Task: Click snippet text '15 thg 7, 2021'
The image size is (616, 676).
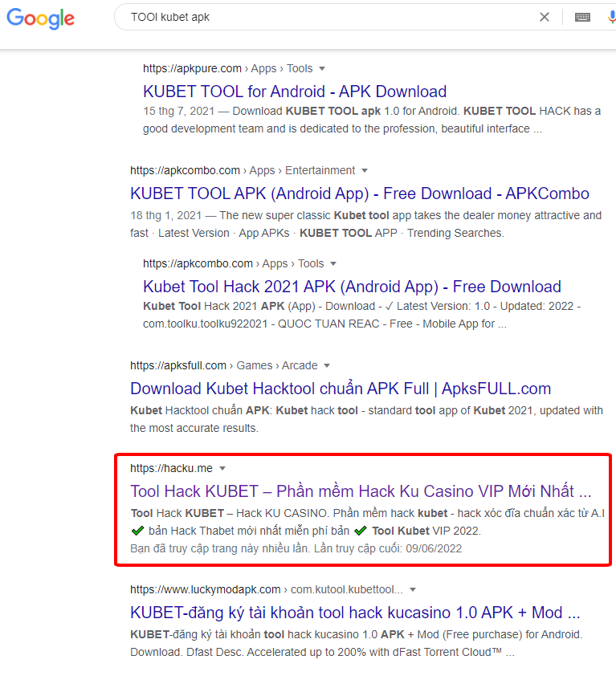Action: [x=178, y=112]
